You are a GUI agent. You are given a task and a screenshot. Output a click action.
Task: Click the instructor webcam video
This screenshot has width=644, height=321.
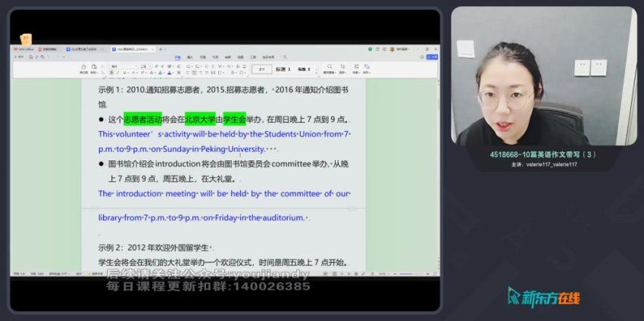(x=544, y=76)
